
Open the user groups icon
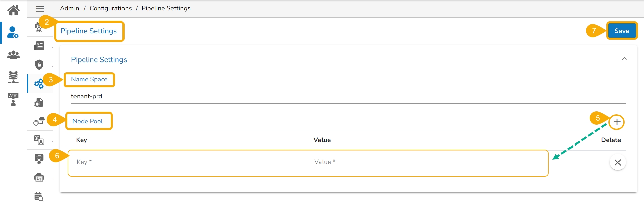(13, 54)
